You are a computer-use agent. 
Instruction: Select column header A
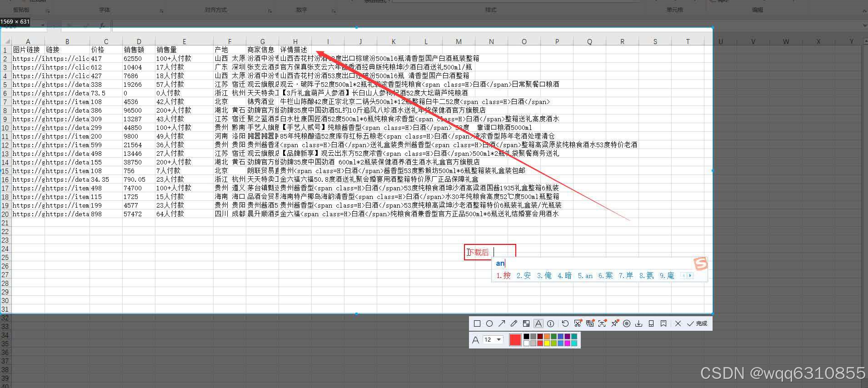[28, 41]
